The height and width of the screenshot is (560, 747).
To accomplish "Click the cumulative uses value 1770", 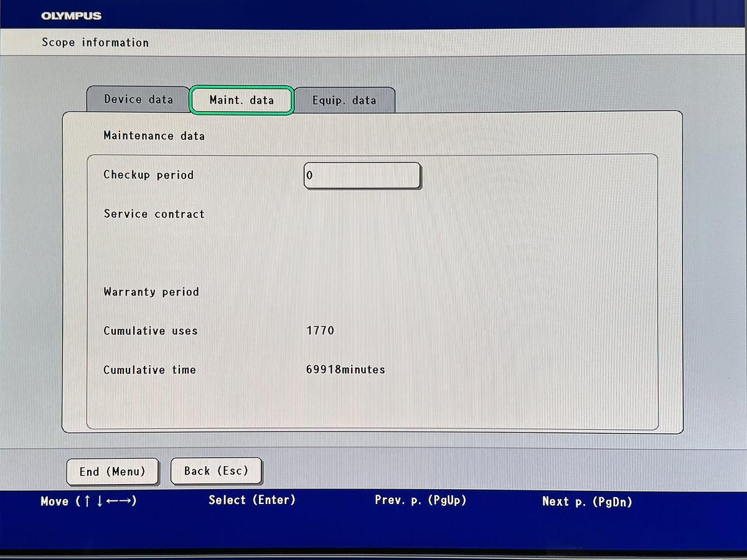I will [320, 331].
